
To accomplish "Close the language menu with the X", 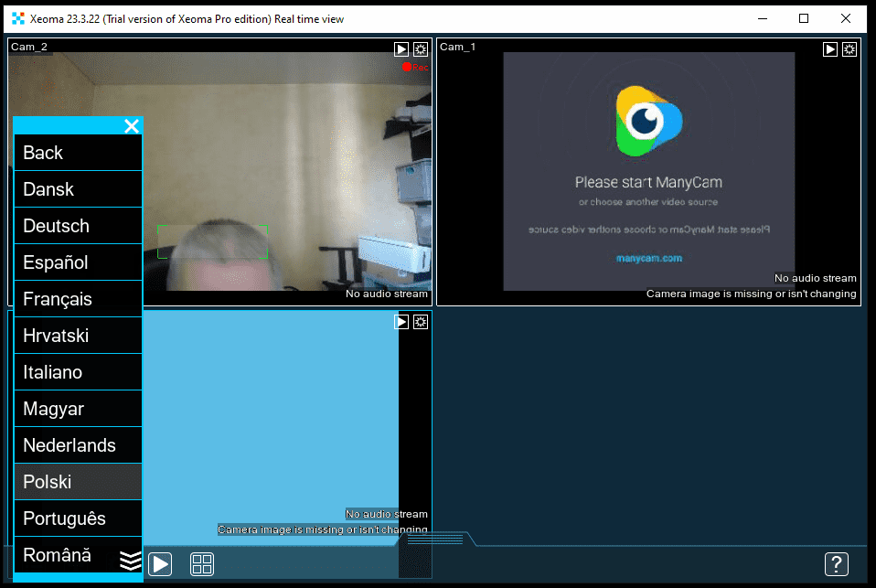I will (132, 126).
